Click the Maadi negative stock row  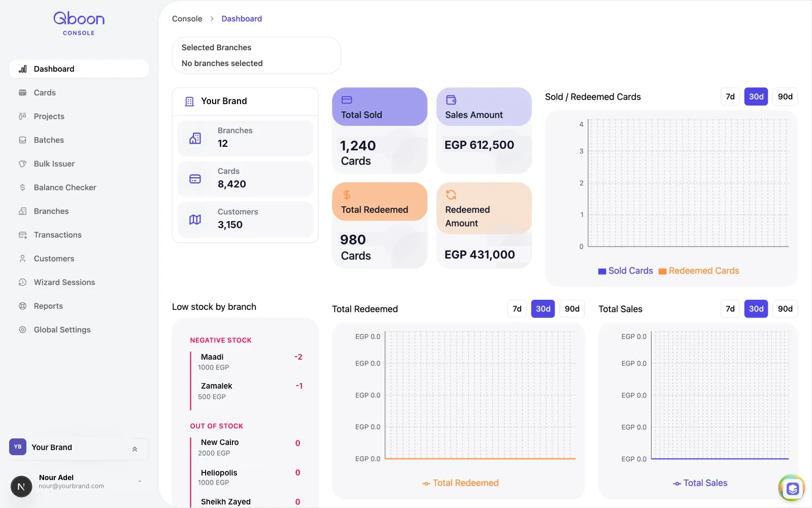[247, 362]
